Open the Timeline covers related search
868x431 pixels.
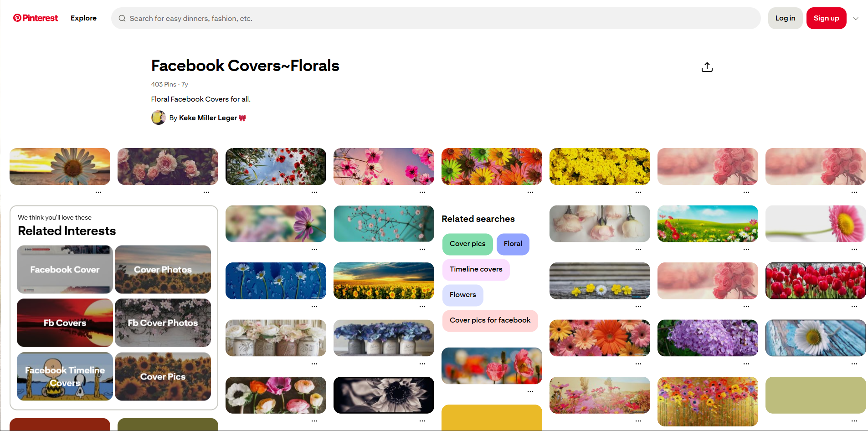click(476, 269)
